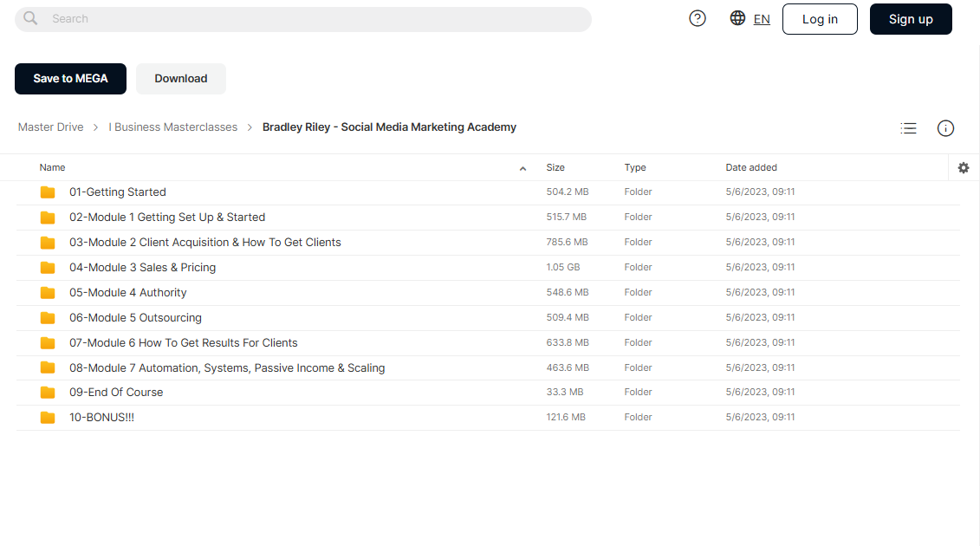Select 05-Module 4 Authority folder name

(x=128, y=292)
